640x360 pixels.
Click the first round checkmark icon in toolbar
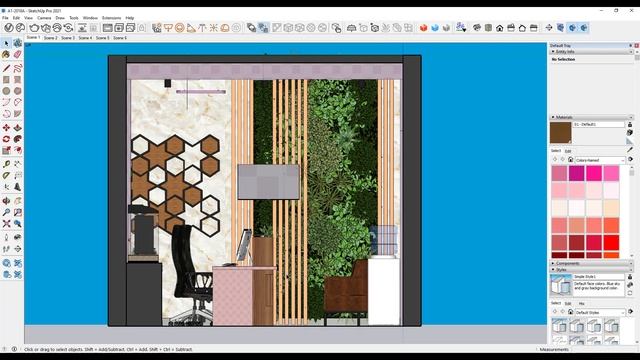[9, 28]
